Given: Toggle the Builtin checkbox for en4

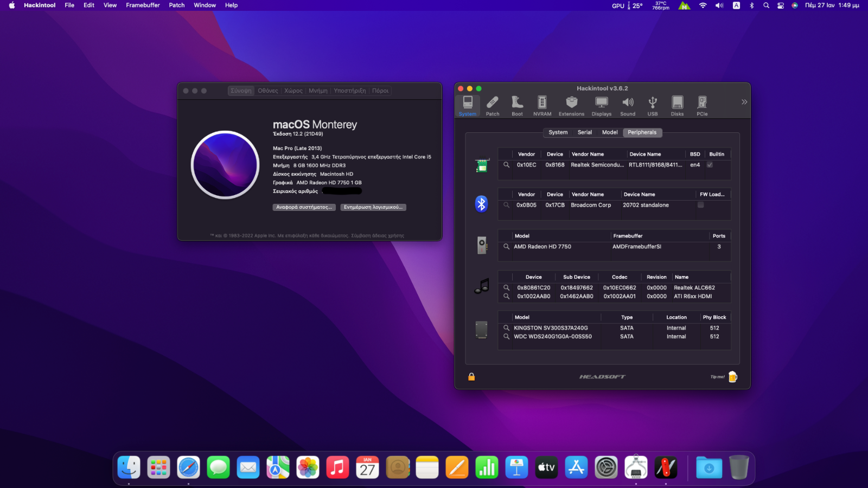Looking at the screenshot, I should pyautogui.click(x=710, y=165).
